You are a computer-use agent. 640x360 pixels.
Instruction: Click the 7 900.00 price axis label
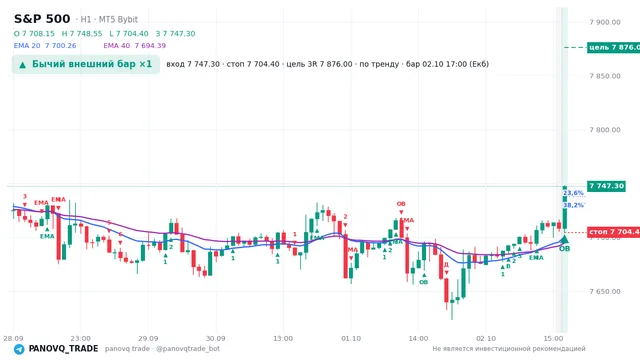(x=605, y=22)
